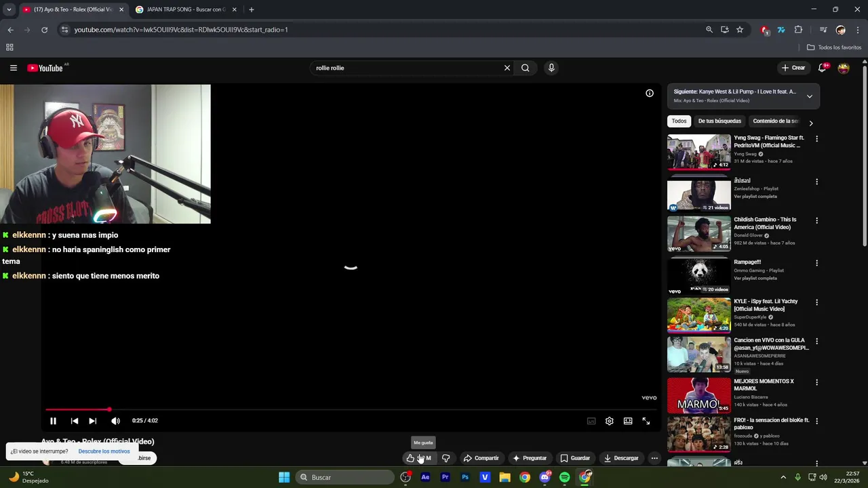868x488 pixels.
Task: Seek using the red video progress bar
Action: click(x=351, y=409)
